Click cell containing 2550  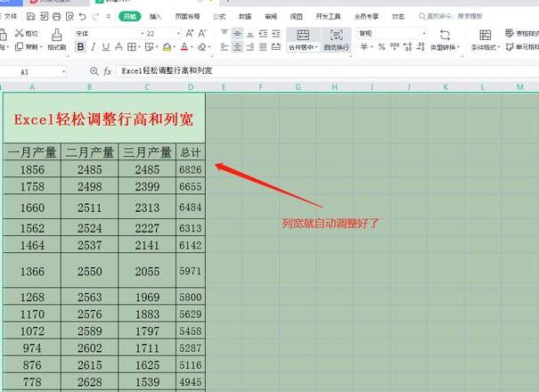coord(89,271)
